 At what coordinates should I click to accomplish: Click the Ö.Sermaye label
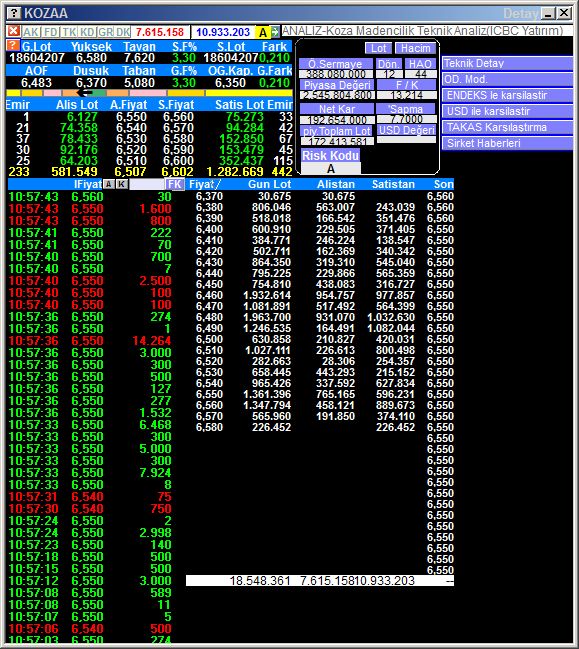click(336, 64)
